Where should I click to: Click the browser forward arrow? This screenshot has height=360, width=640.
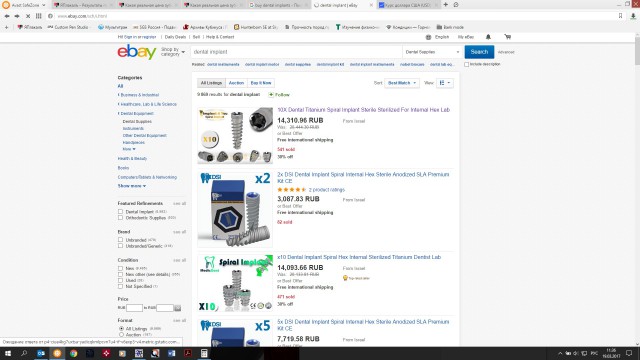click(17, 16)
